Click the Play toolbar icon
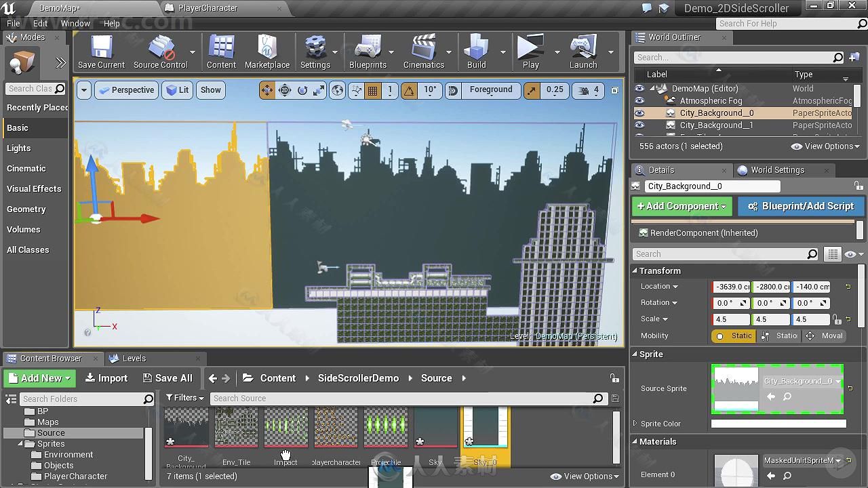Viewport: 868px width, 488px height. click(x=531, y=52)
